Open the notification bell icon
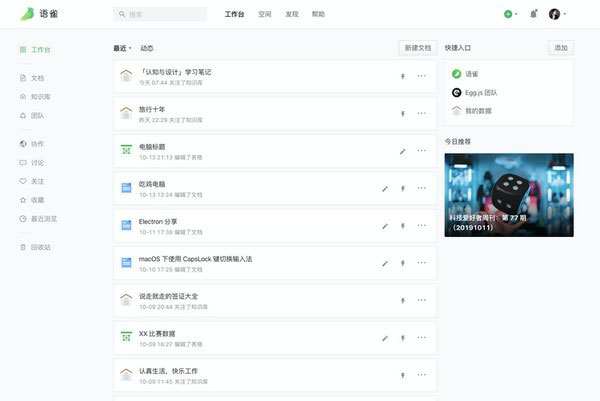600x401 pixels. (x=533, y=15)
